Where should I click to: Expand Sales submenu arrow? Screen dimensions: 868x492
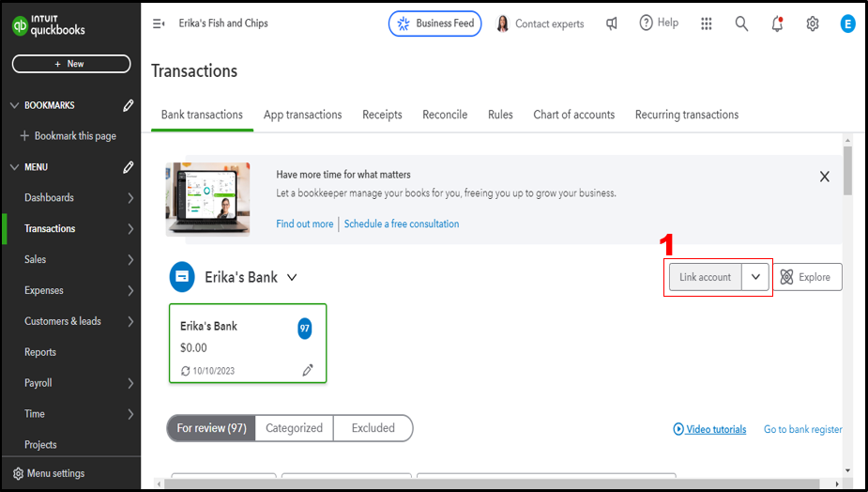pyautogui.click(x=130, y=259)
